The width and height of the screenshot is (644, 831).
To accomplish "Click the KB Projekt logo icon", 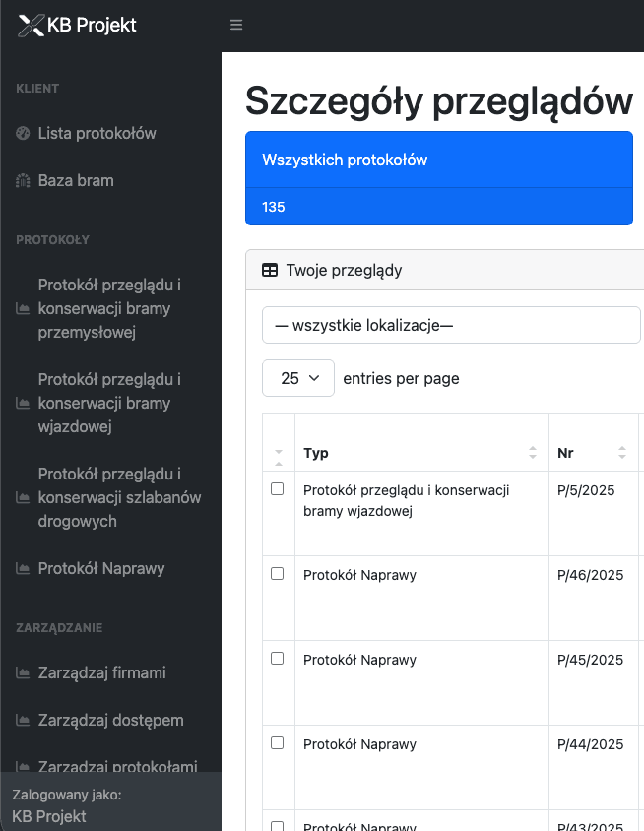I will click(x=32, y=26).
